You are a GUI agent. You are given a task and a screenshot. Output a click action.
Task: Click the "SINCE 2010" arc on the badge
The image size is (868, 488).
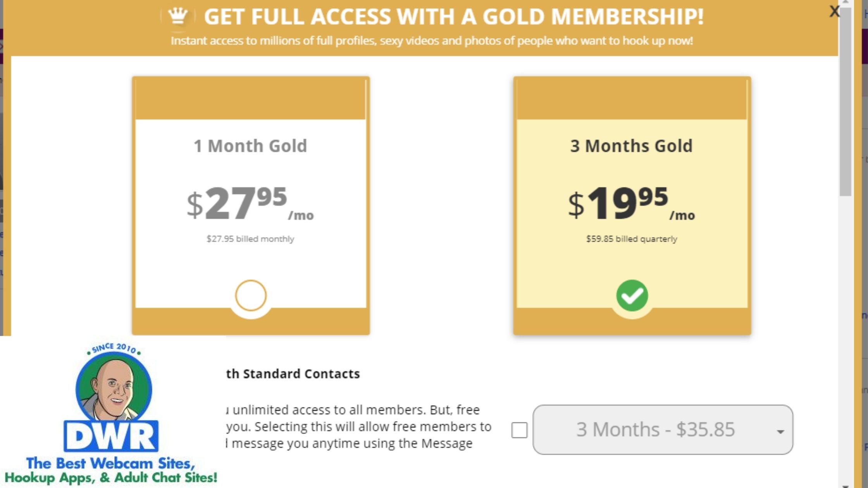114,348
